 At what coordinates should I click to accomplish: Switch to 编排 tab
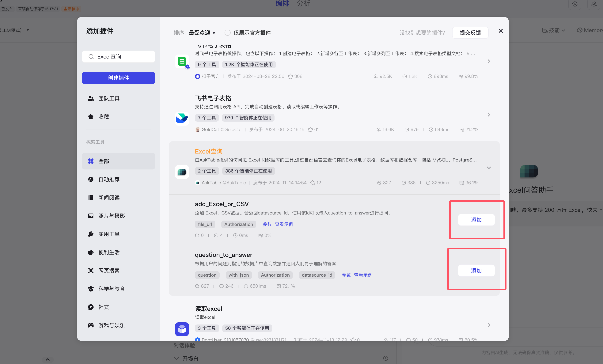(x=283, y=3)
